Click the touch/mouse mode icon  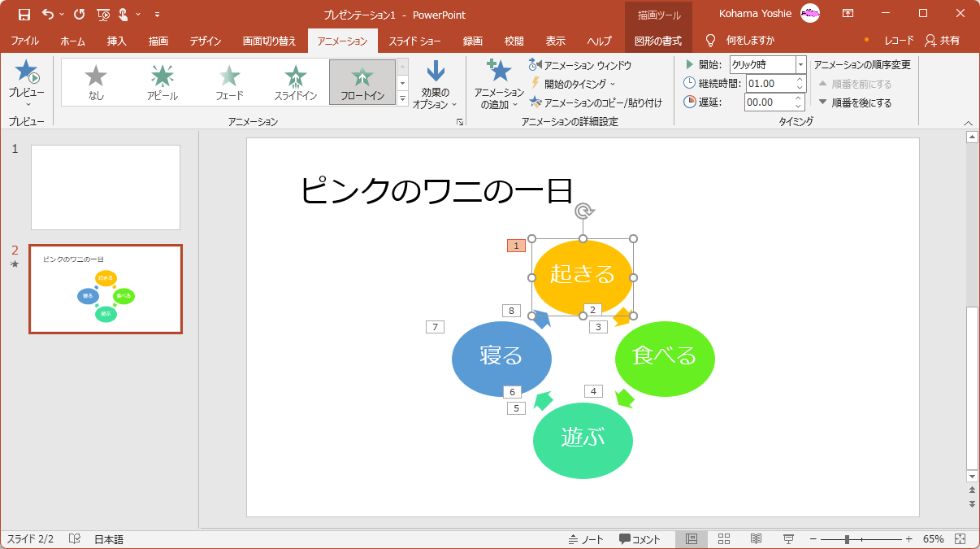coord(124,14)
